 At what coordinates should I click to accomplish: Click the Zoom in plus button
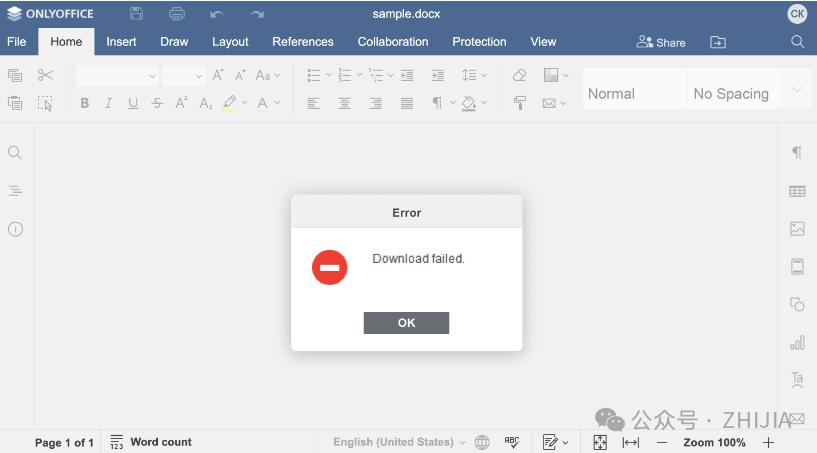tap(769, 443)
